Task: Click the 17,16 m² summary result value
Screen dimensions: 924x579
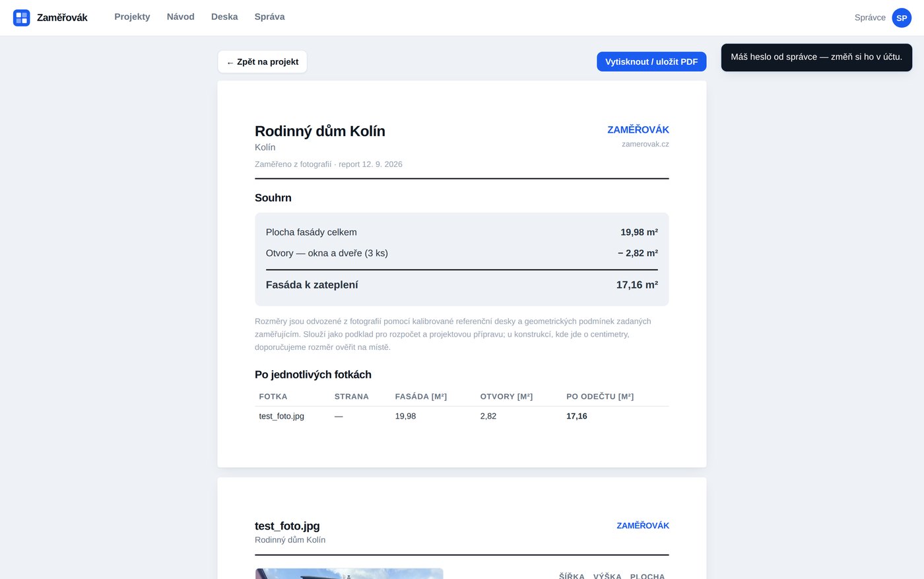Action: pos(637,285)
